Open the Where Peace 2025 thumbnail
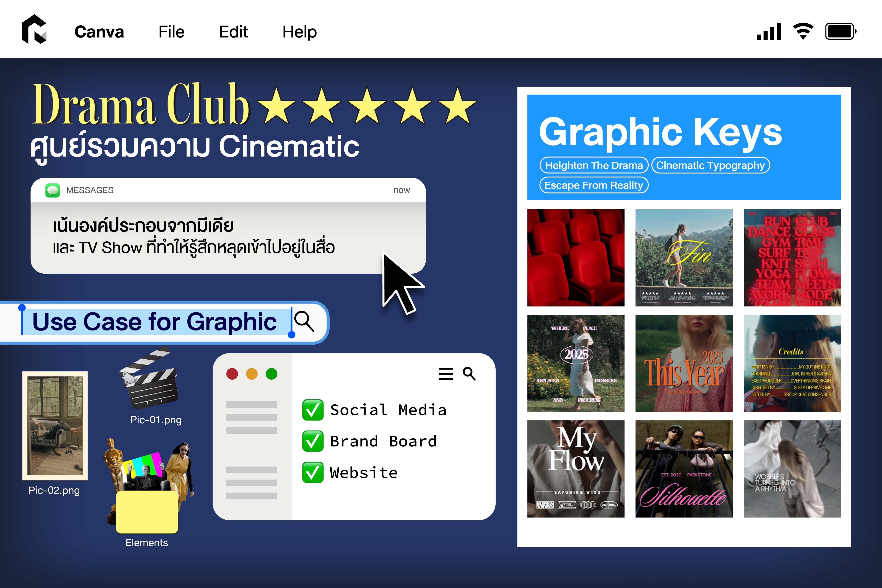 pos(576,363)
